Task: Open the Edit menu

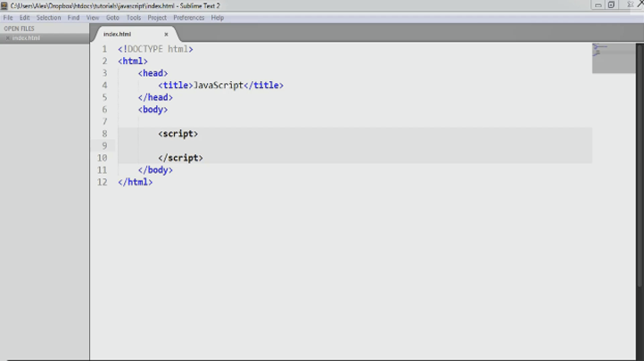Action: [25, 18]
